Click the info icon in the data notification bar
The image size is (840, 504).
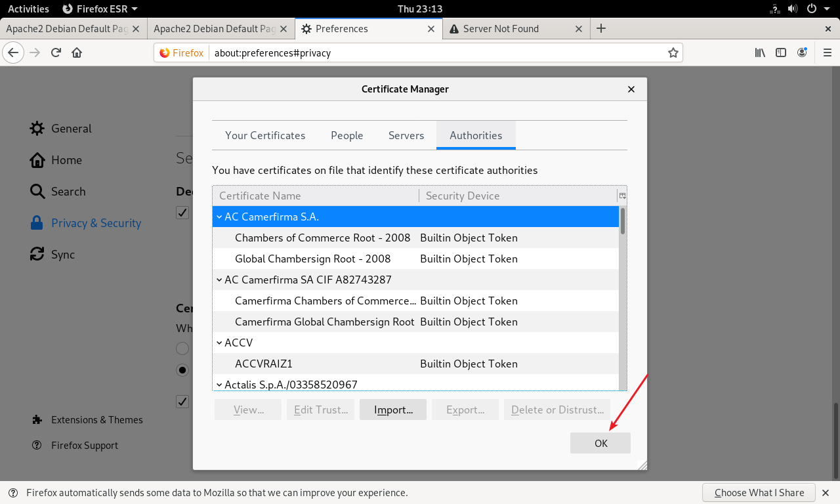click(14, 493)
